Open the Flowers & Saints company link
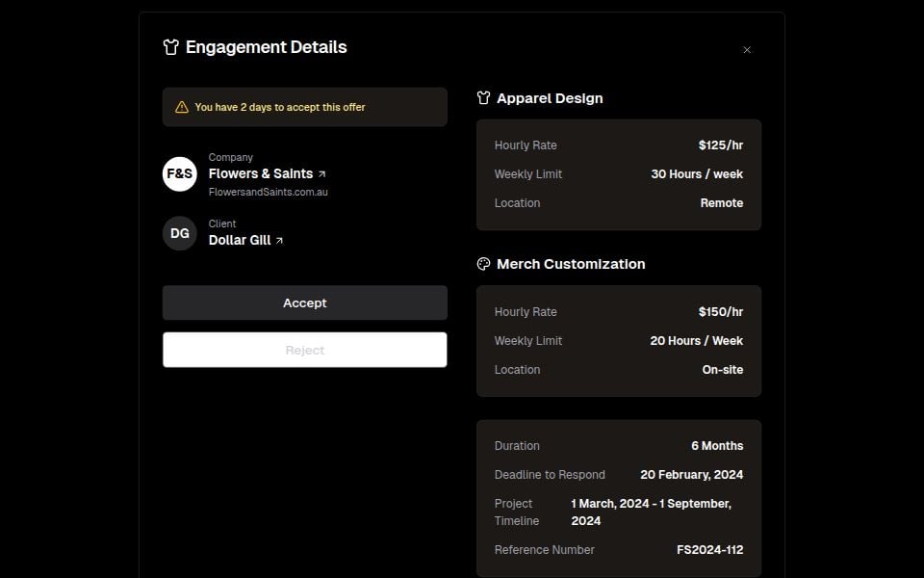 261,173
